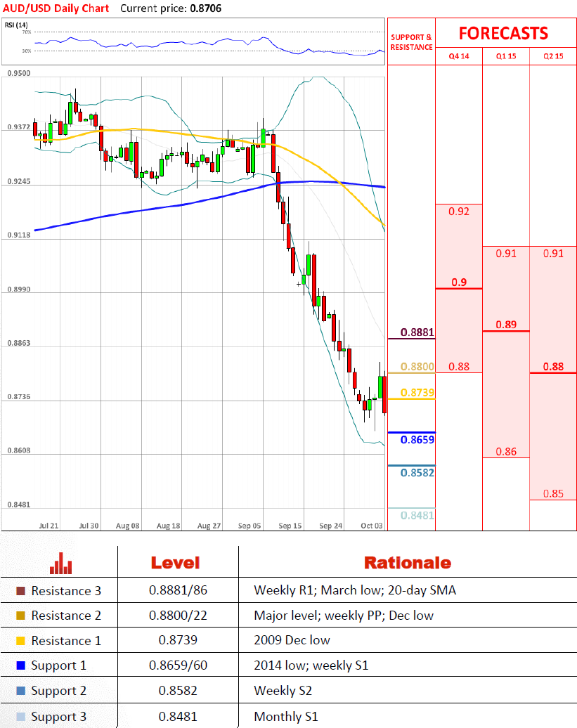Click the Support 2 row label
The width and height of the screenshot is (577, 728).
coord(58,691)
